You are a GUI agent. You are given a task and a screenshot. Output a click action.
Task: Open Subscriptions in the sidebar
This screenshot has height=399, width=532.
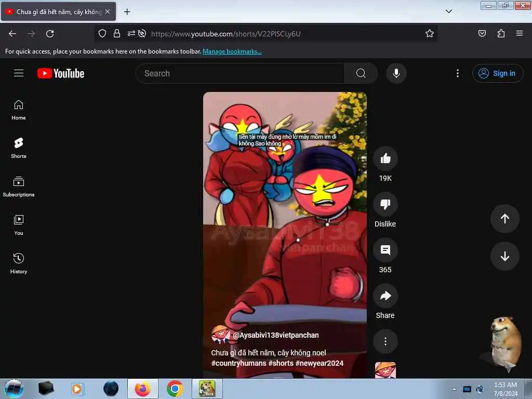pyautogui.click(x=19, y=187)
